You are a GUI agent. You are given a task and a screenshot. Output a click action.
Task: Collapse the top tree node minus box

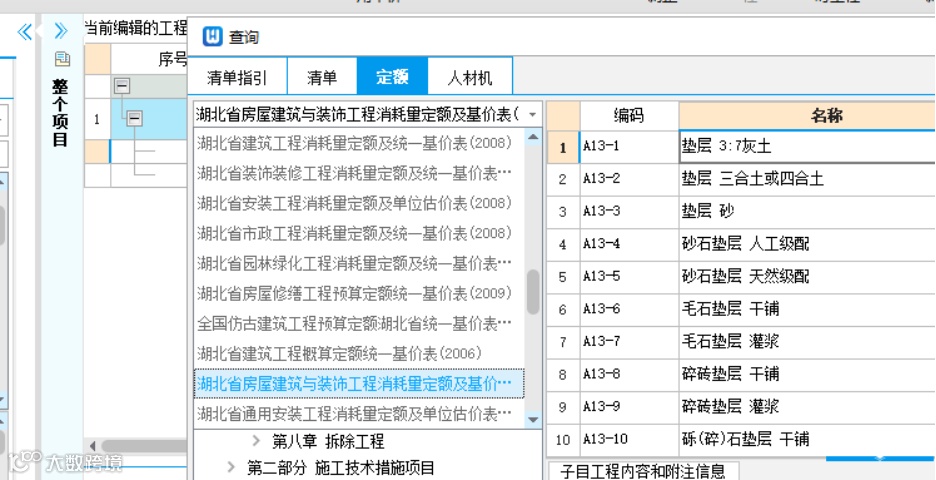coord(122,87)
